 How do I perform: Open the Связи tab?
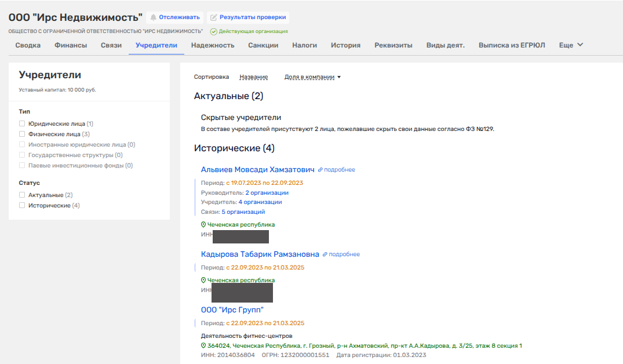(x=111, y=45)
